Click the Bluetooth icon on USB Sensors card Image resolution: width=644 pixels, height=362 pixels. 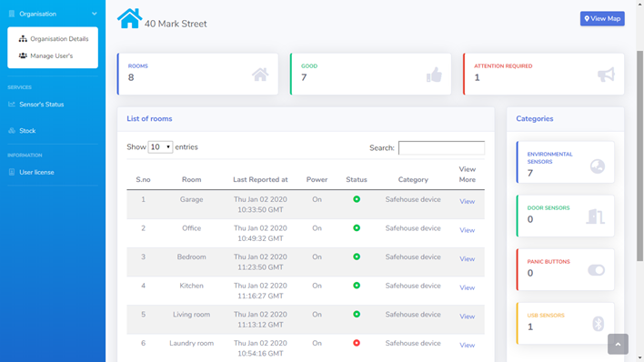598,324
